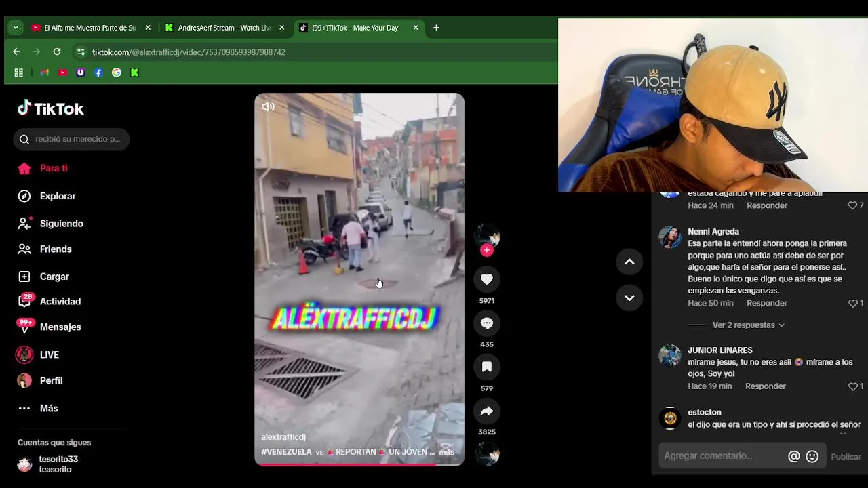Go forward in the browser
Viewport: 868px width, 488px height.
(x=37, y=52)
